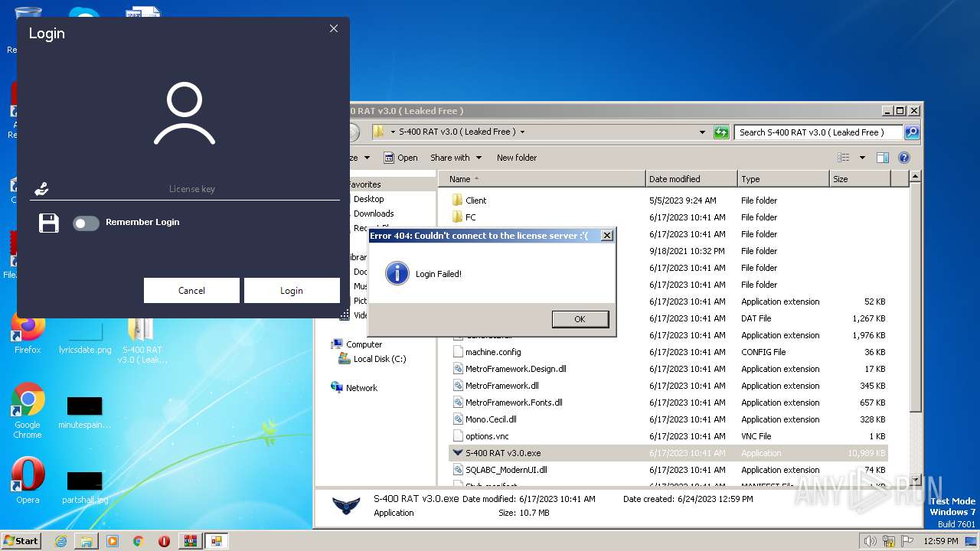Open Local Disk (C:) in navigation pane

(x=380, y=359)
